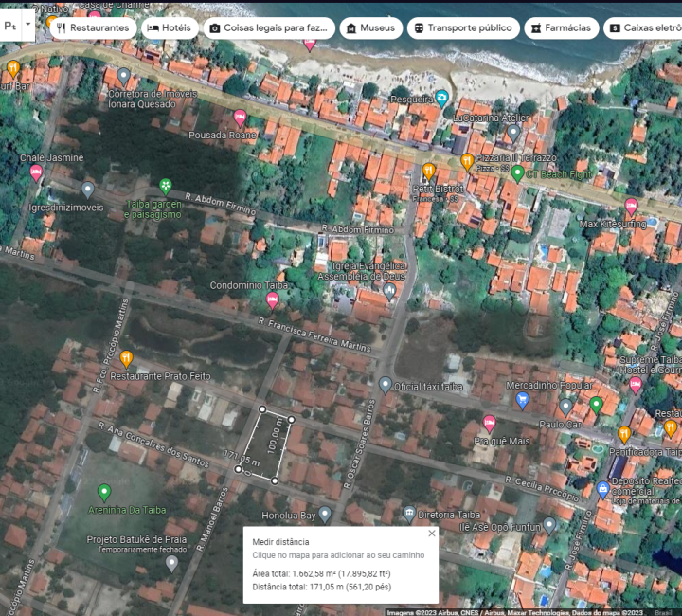Click the Pousada Roane hotel pin
This screenshot has height=616, width=682.
(x=240, y=118)
